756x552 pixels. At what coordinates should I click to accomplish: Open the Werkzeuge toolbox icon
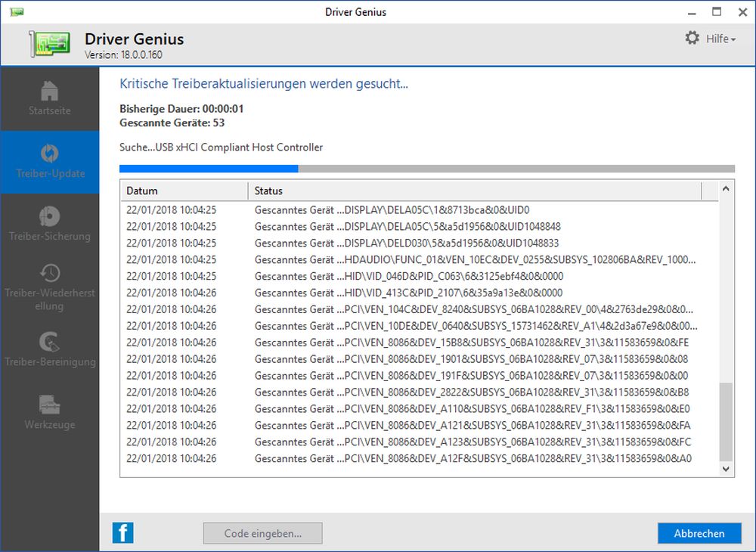click(49, 405)
